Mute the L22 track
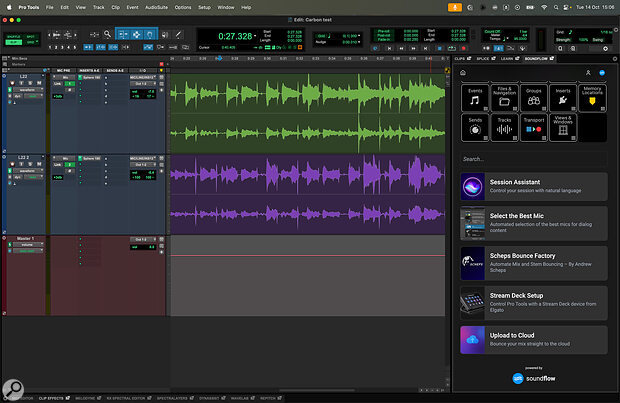The height and width of the screenshot is (403, 620). pos(39,83)
